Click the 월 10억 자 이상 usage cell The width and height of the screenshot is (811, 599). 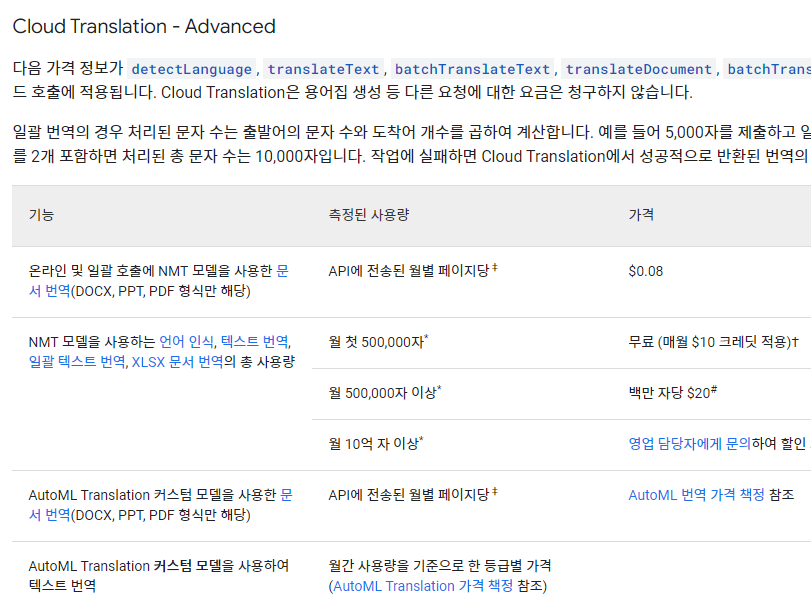376,443
